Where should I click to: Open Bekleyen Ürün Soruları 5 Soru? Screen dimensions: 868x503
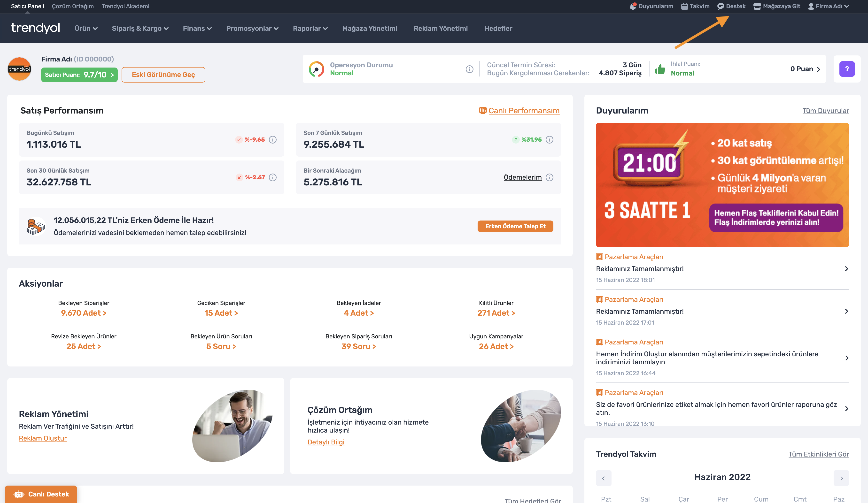pos(221,346)
